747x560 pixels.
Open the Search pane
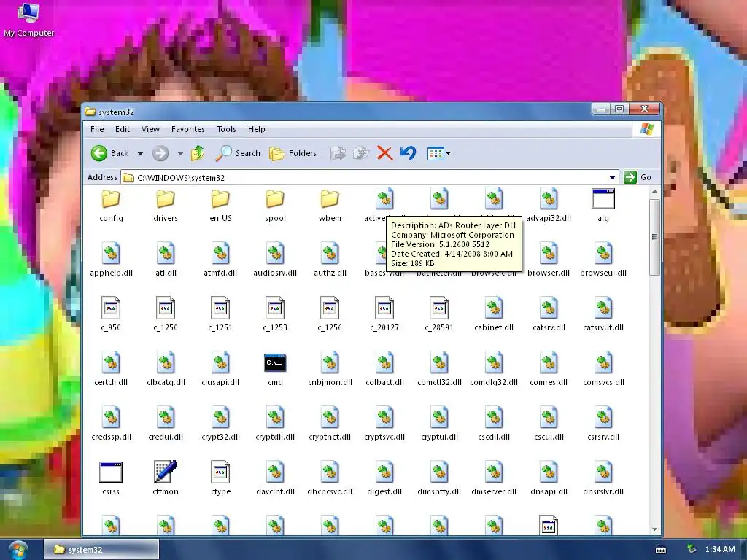pyautogui.click(x=238, y=153)
